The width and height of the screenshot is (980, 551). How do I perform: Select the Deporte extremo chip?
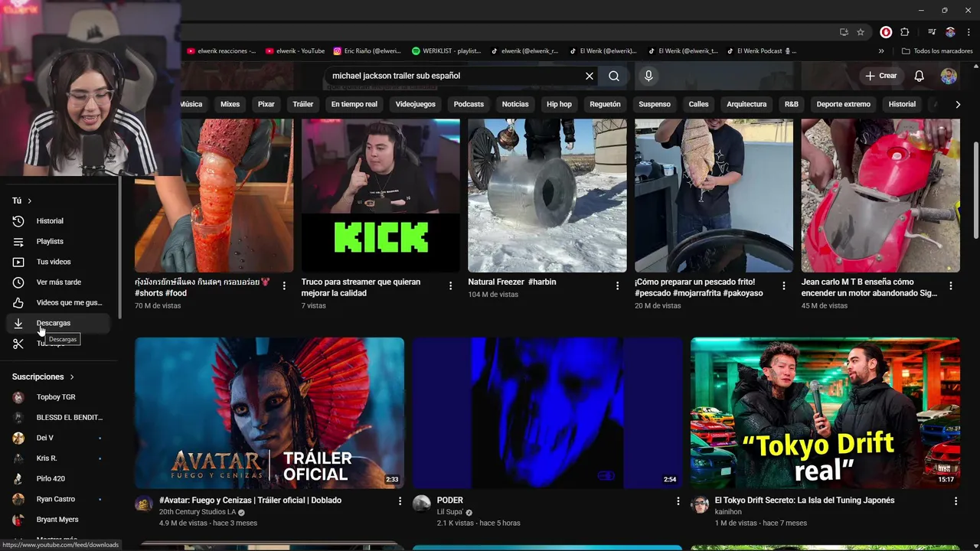[843, 104]
